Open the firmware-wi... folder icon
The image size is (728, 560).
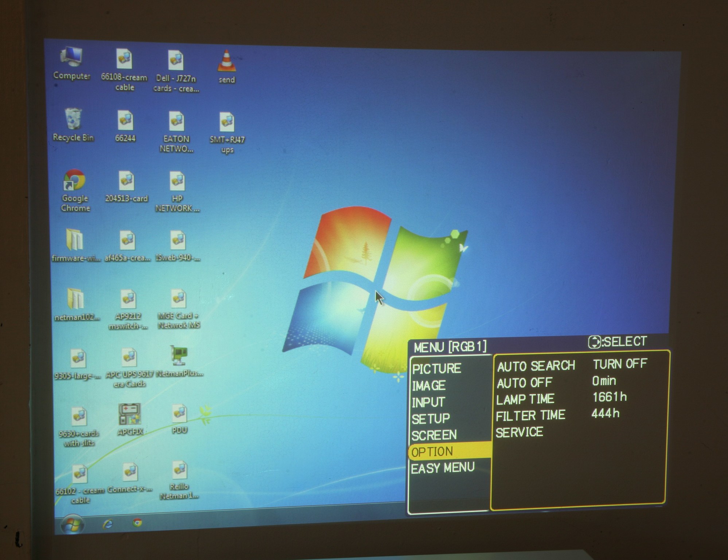(75, 245)
